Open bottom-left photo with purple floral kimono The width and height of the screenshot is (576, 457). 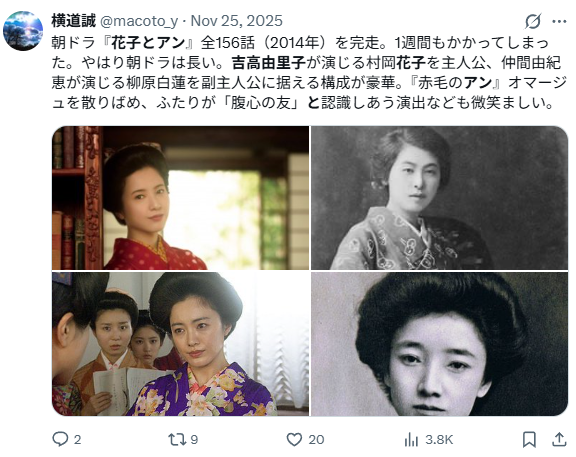pos(180,344)
